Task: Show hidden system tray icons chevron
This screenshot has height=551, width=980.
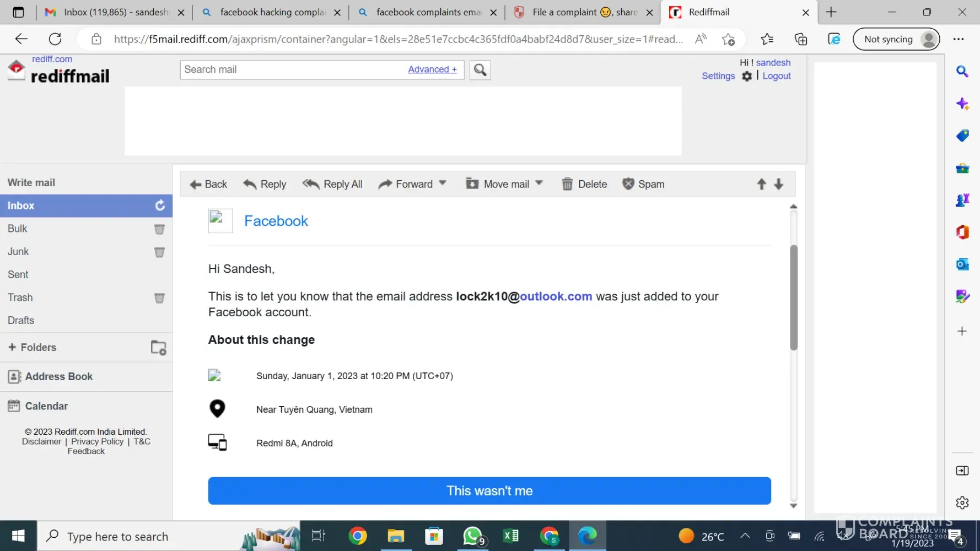Action: tap(745, 536)
